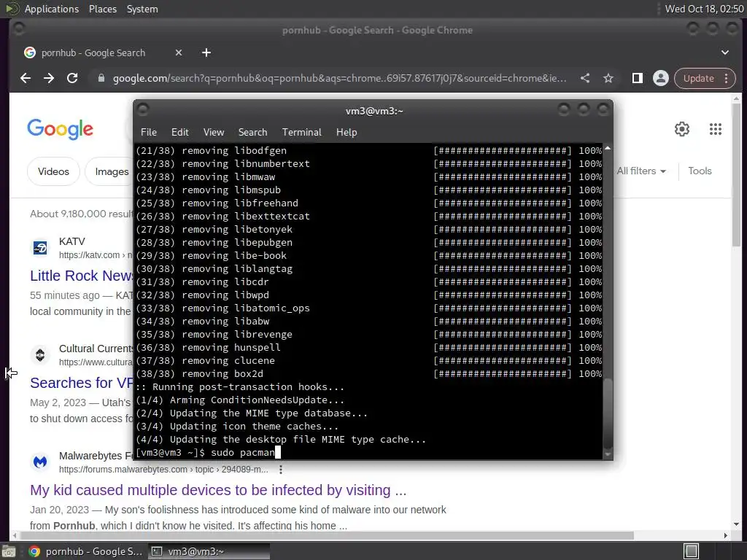Open the Searches for VP result link
Image resolution: width=747 pixels, height=560 pixels.
pos(82,383)
